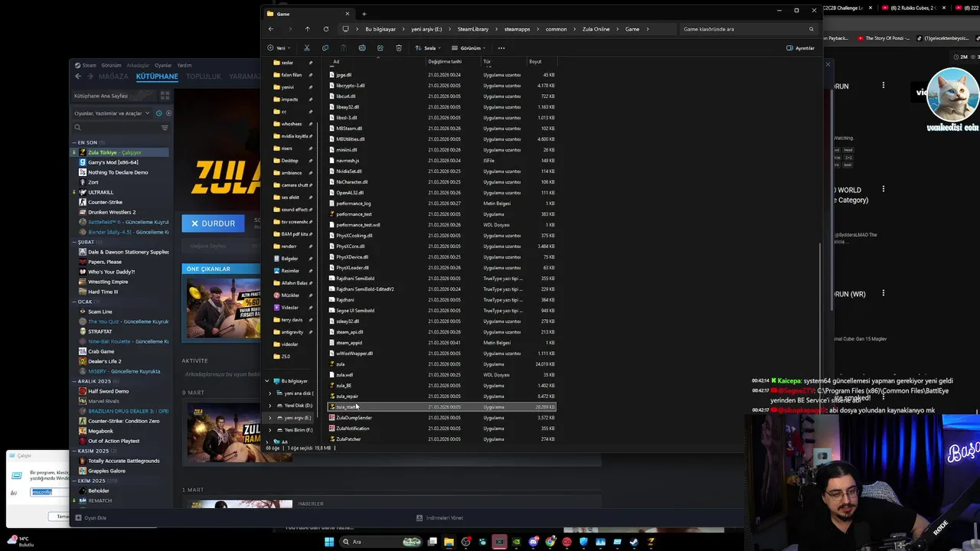Click 'Oyun Ekle' at Steam's bottom bar
980x551 pixels.
point(91,518)
